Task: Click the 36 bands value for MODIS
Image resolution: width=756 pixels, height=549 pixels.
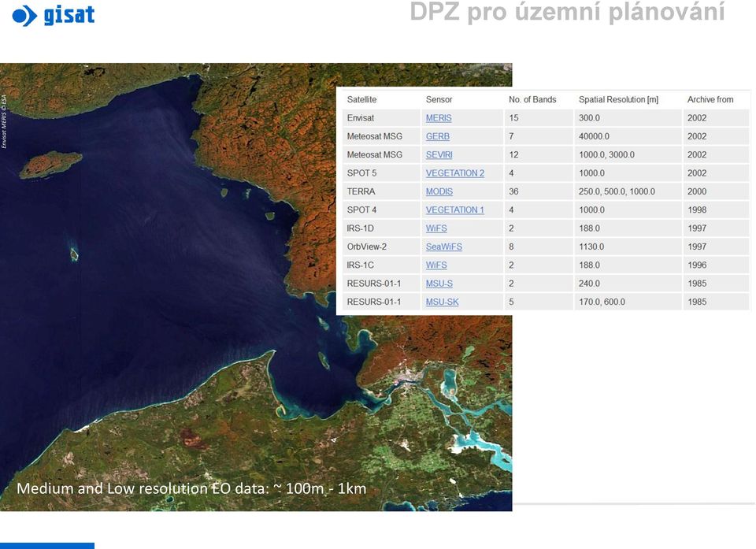Action: [x=513, y=191]
